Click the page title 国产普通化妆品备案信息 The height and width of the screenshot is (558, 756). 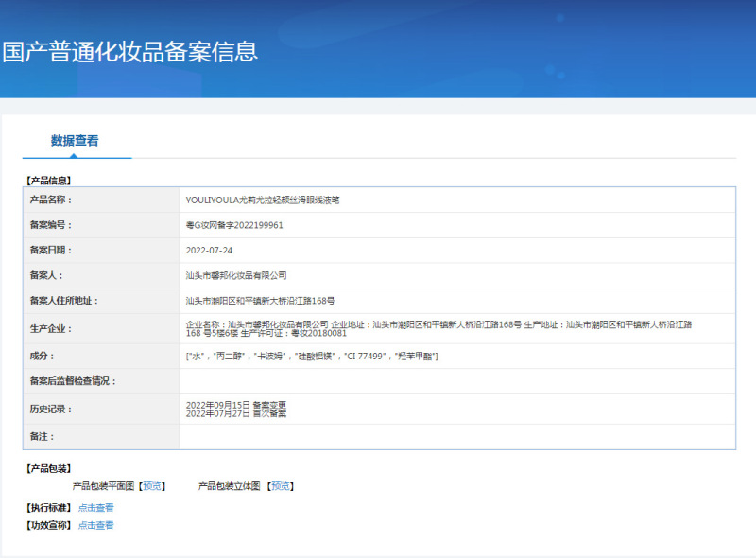(x=130, y=52)
